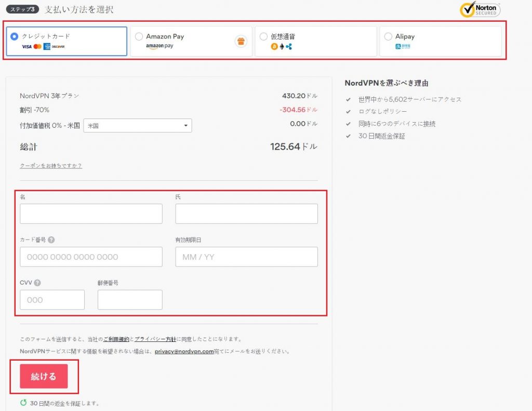Focus the last name (氏) field

tap(247, 214)
